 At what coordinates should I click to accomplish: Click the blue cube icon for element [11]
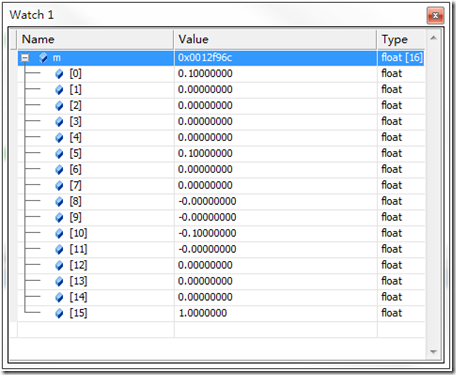tap(59, 250)
